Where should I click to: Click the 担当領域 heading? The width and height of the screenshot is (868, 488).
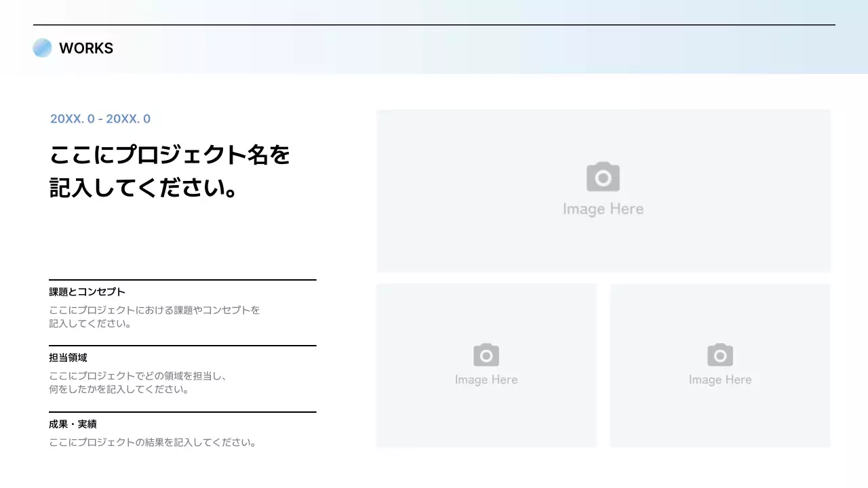click(68, 357)
